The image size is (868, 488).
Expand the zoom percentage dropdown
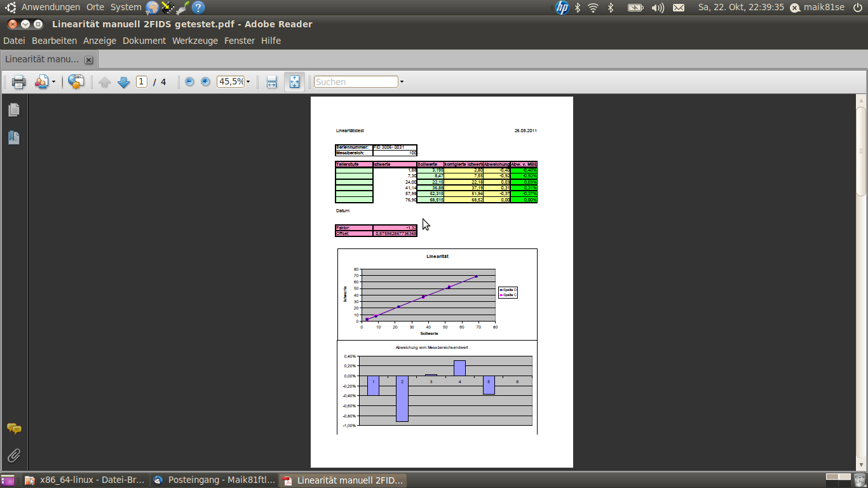point(248,82)
